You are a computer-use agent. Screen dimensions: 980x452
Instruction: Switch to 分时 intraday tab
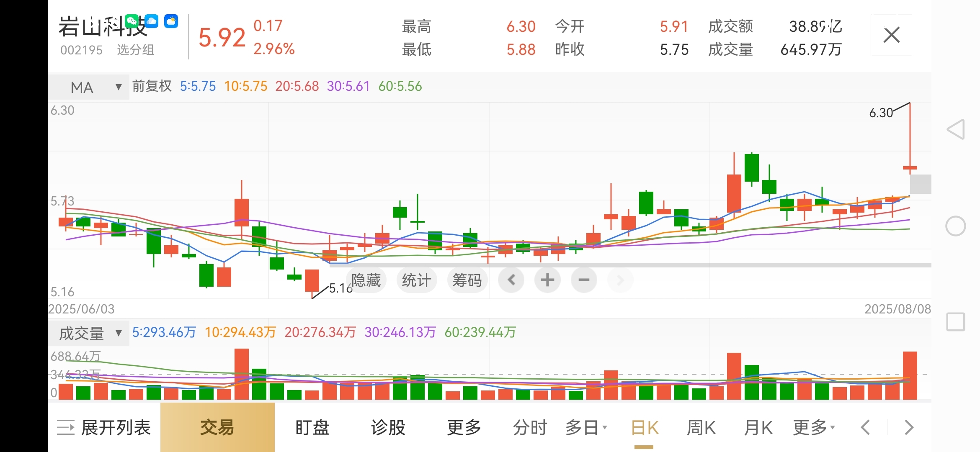click(x=530, y=428)
